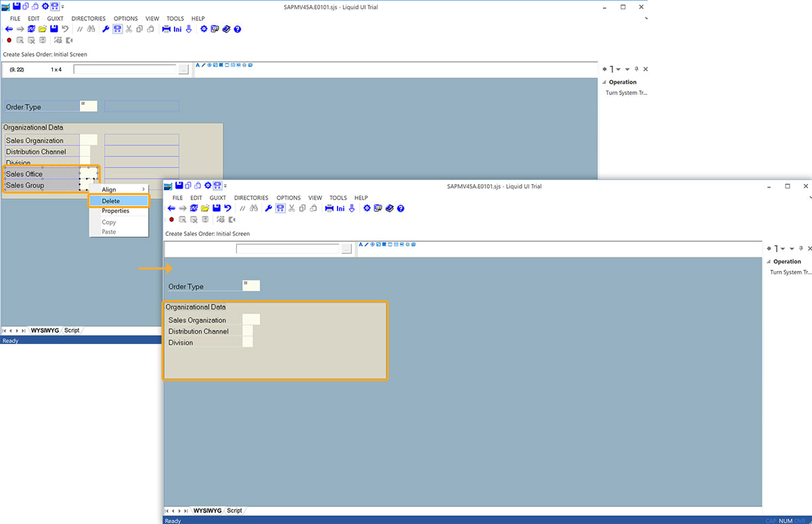Image resolution: width=812 pixels, height=524 pixels.
Task: Click the pin icon in back Operation pane
Action: [637, 69]
